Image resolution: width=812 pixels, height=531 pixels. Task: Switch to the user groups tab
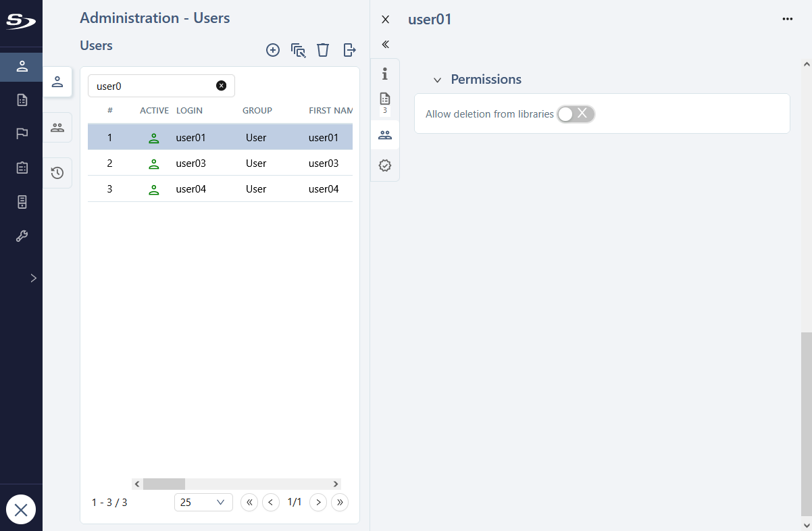[57, 127]
